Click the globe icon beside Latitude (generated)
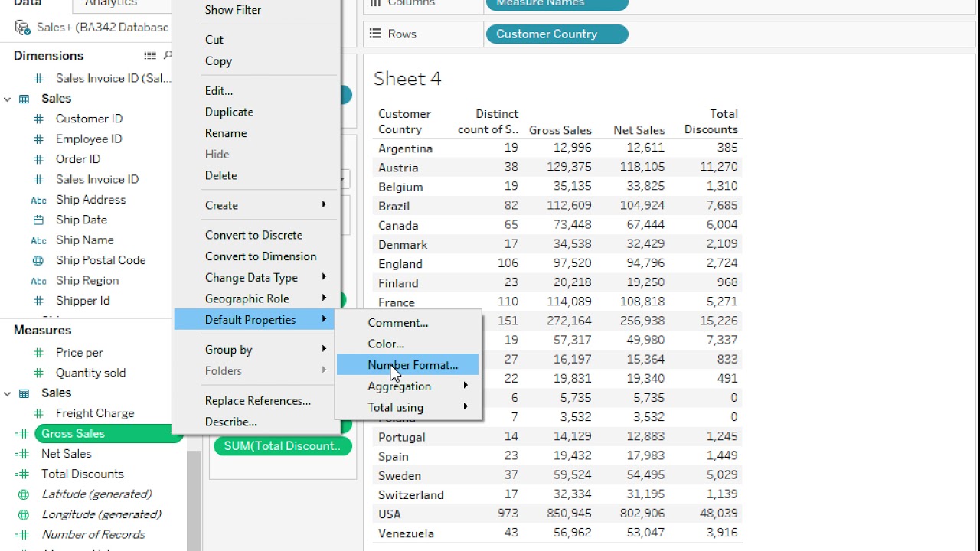This screenshot has height=551, width=980. click(x=24, y=494)
